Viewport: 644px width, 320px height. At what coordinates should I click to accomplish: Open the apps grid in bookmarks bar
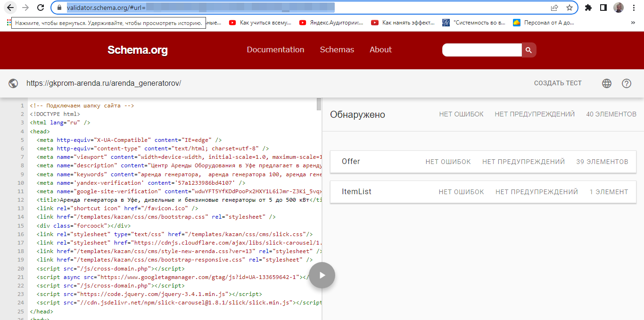click(x=8, y=22)
